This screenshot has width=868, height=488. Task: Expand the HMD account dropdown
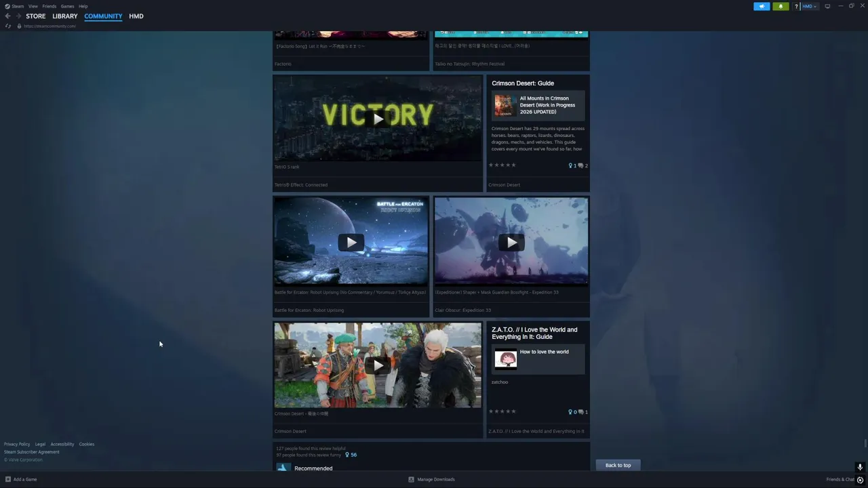pyautogui.click(x=810, y=6)
